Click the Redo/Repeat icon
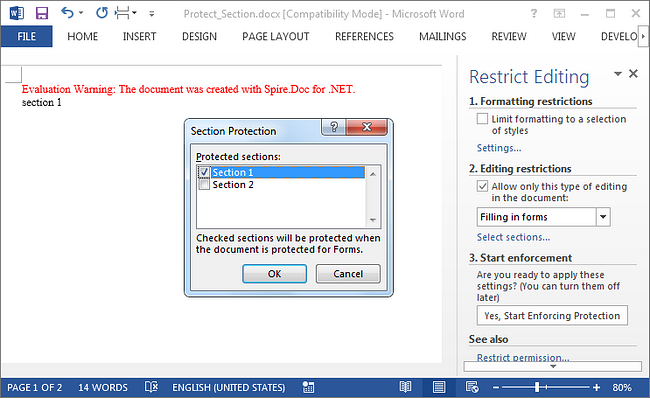 (102, 13)
